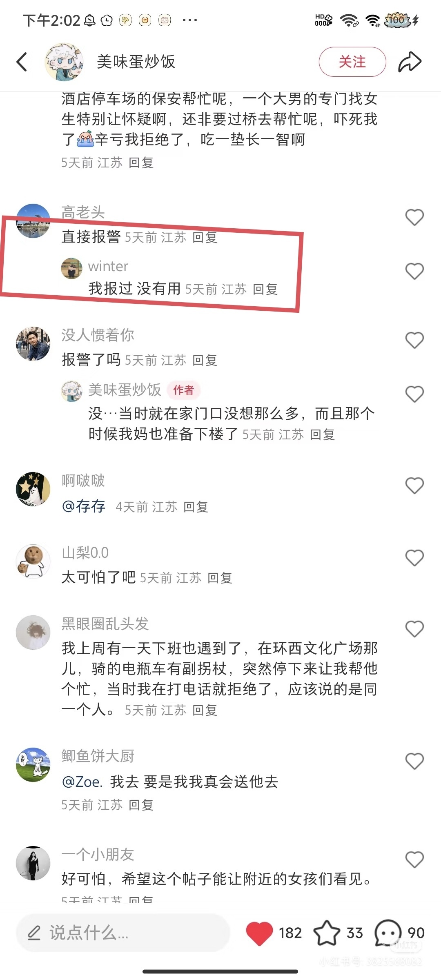Like winter's reply 我报过 没有用
This screenshot has width=441, height=980.
coord(414,271)
